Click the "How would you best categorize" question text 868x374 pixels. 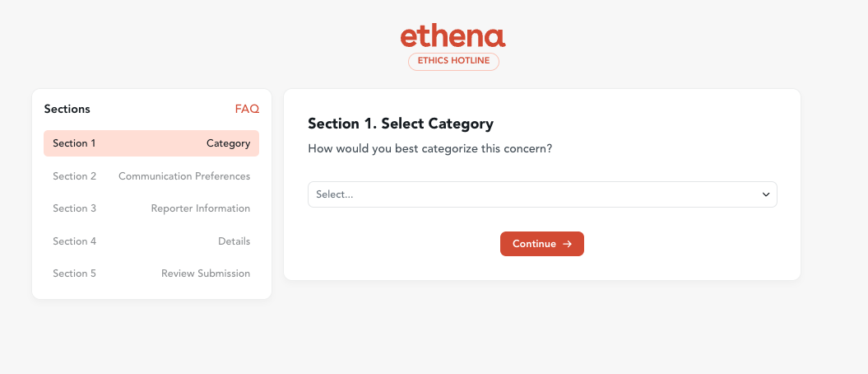click(429, 149)
